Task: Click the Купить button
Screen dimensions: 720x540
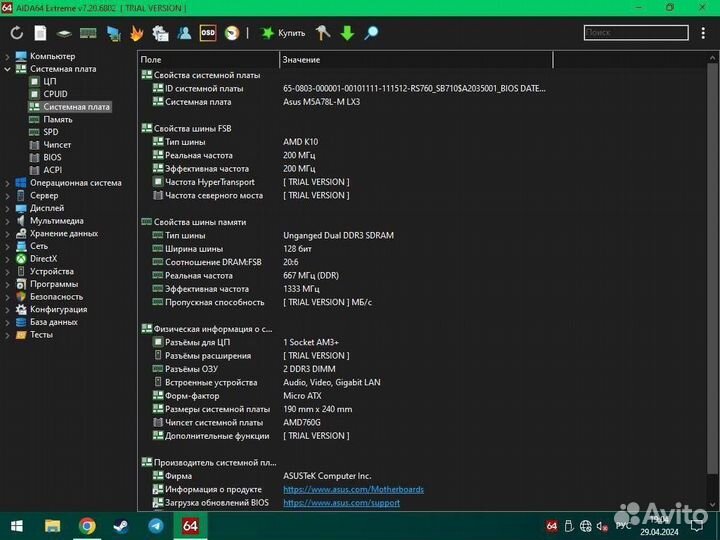Action: [x=283, y=33]
